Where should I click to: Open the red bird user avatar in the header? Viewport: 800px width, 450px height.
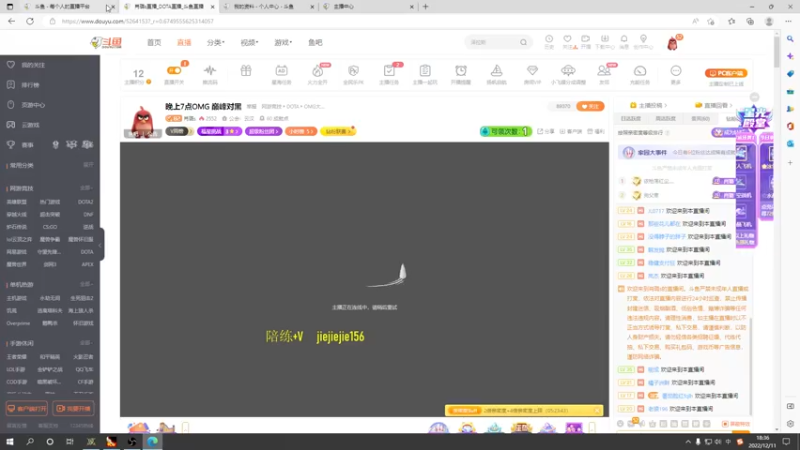(x=672, y=43)
